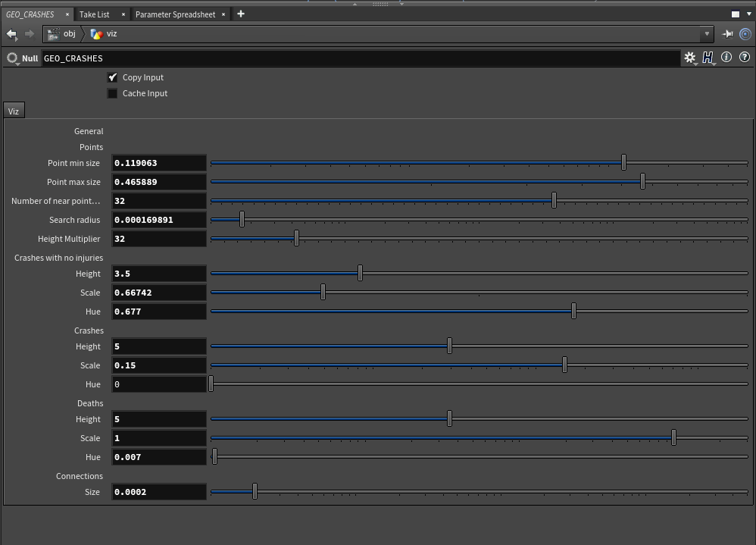
Task: Click the Point max size slider handle
Action: pyautogui.click(x=642, y=181)
